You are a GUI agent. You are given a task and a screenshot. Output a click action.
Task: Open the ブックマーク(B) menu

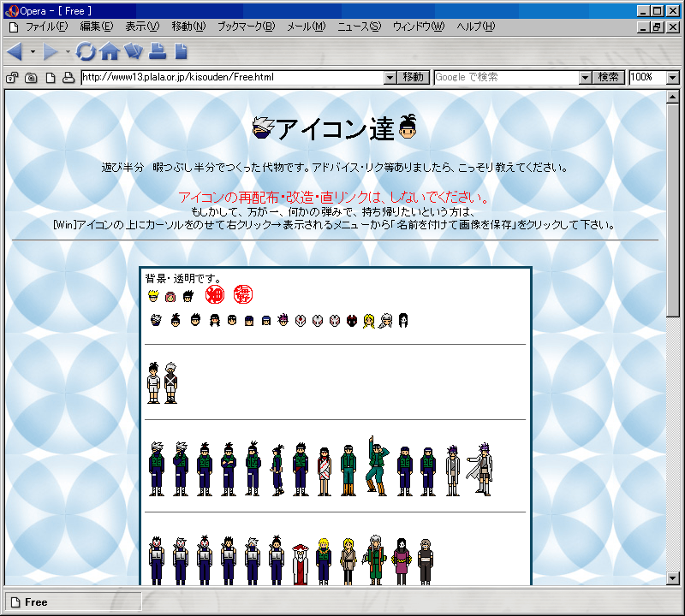(x=247, y=27)
